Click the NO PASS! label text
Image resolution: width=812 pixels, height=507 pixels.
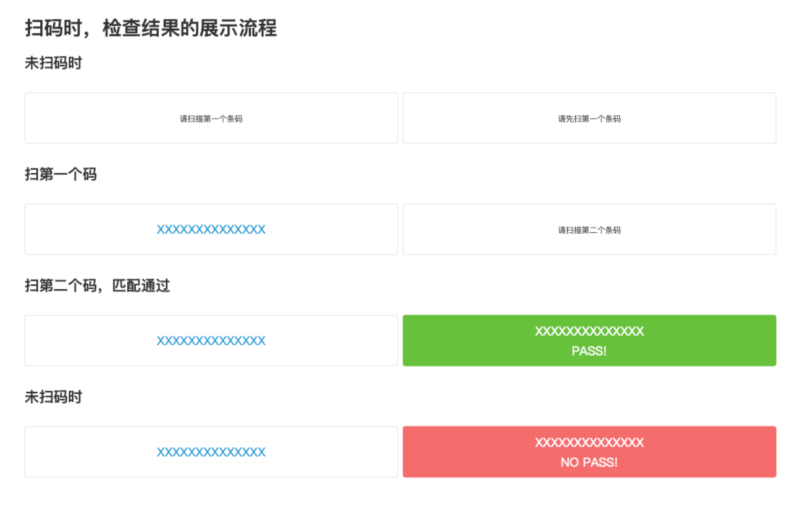pyautogui.click(x=589, y=462)
